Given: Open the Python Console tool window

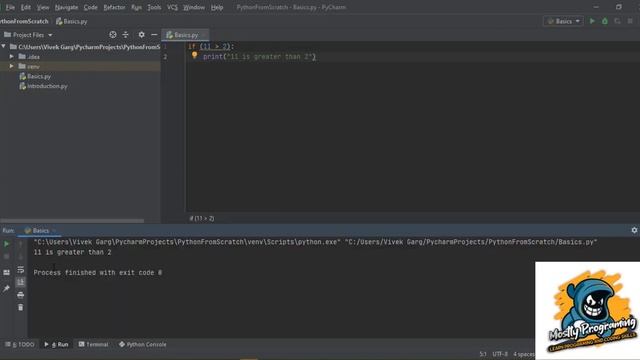Looking at the screenshot, I should pyautogui.click(x=142, y=344).
